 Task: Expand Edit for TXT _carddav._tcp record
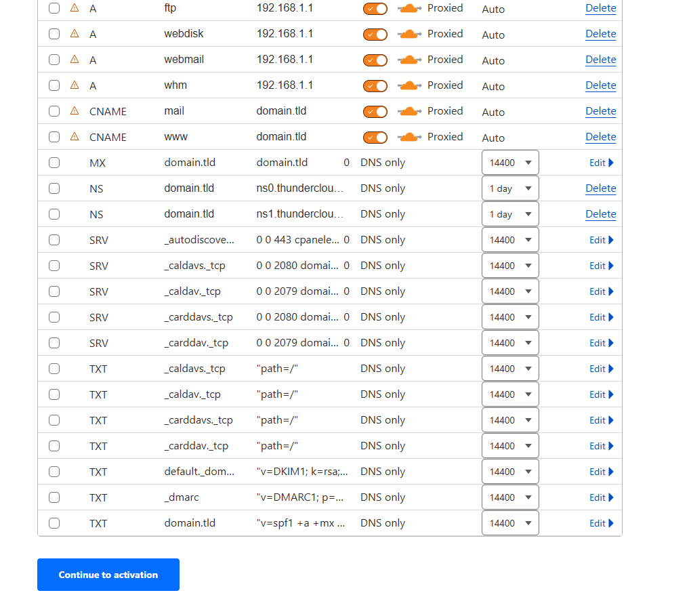pyautogui.click(x=602, y=446)
